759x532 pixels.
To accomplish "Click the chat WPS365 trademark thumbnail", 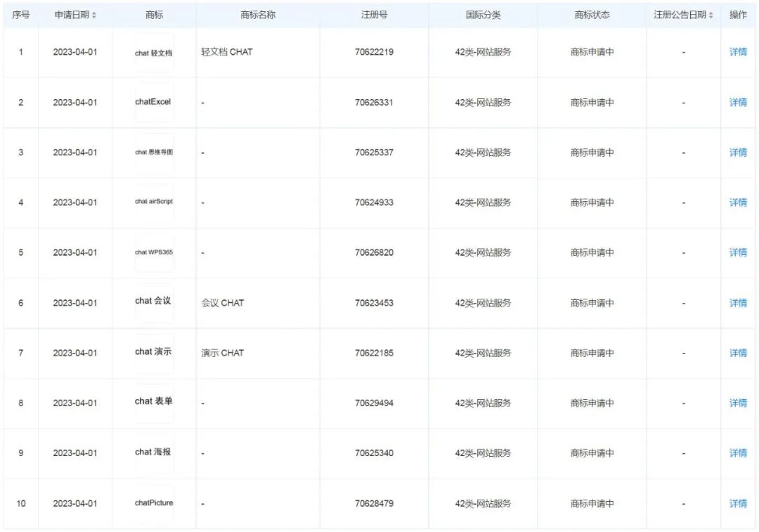I will tap(154, 252).
